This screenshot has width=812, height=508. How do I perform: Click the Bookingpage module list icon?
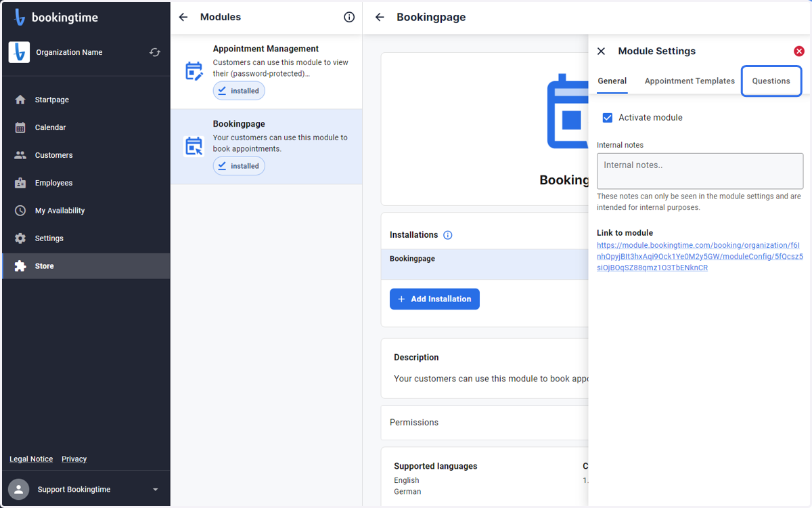pyautogui.click(x=194, y=146)
